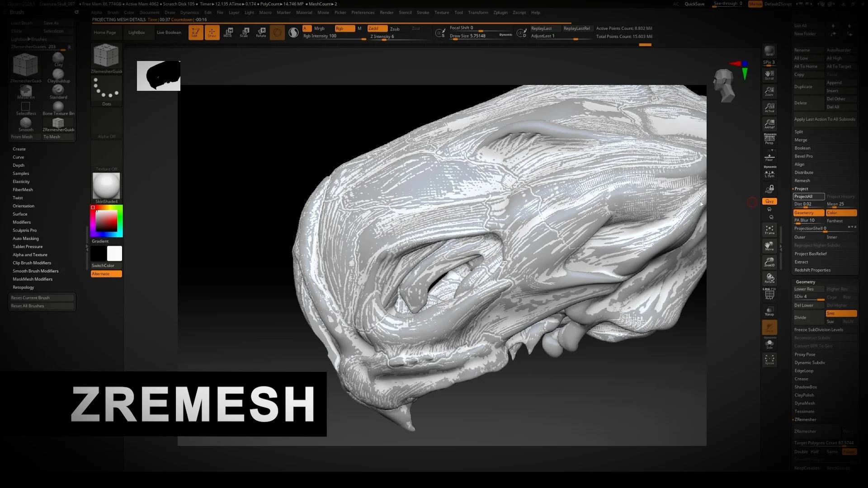
Task: Toggle Persp perspective view
Action: pos(769,138)
